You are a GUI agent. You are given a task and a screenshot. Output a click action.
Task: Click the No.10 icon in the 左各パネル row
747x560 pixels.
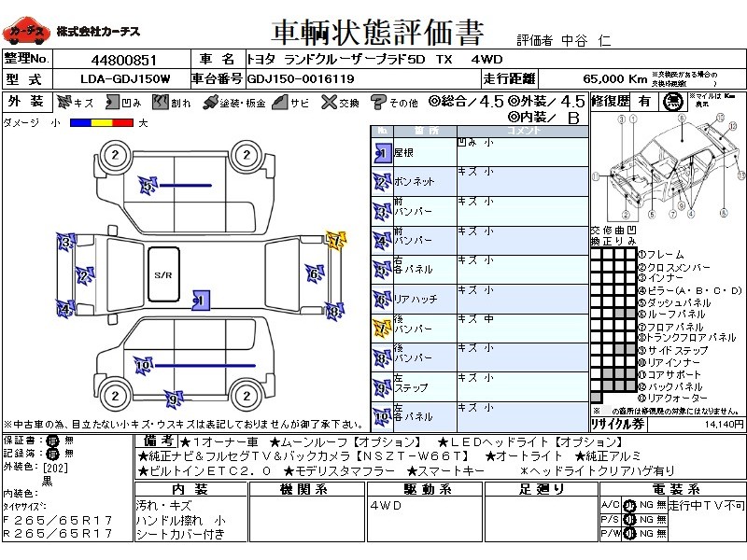[382, 416]
